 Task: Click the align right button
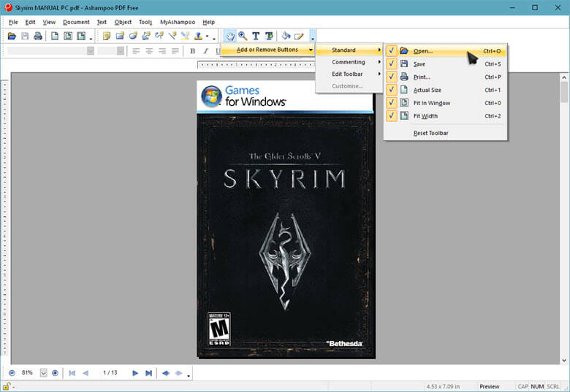(162, 51)
